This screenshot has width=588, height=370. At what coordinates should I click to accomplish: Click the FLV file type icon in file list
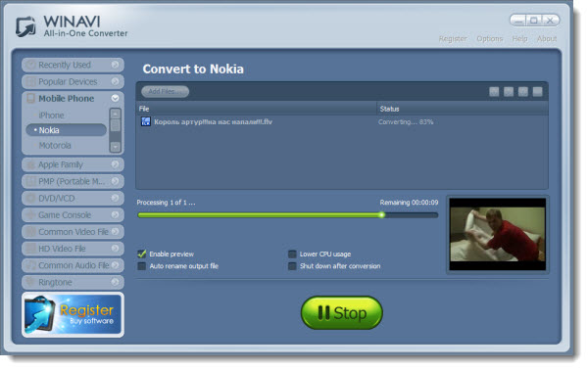[x=145, y=121]
